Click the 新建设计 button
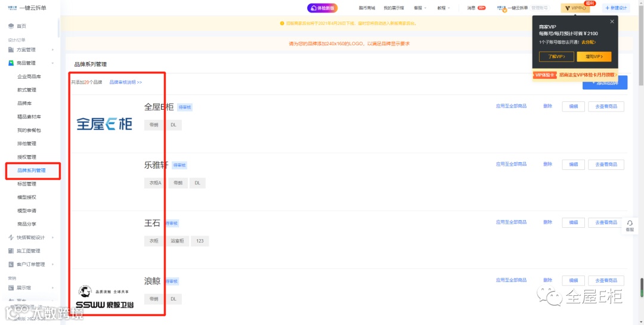 (x=616, y=8)
